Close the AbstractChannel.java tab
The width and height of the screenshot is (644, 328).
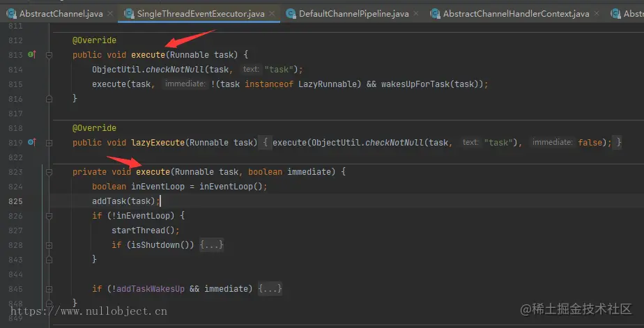pyautogui.click(x=110, y=14)
